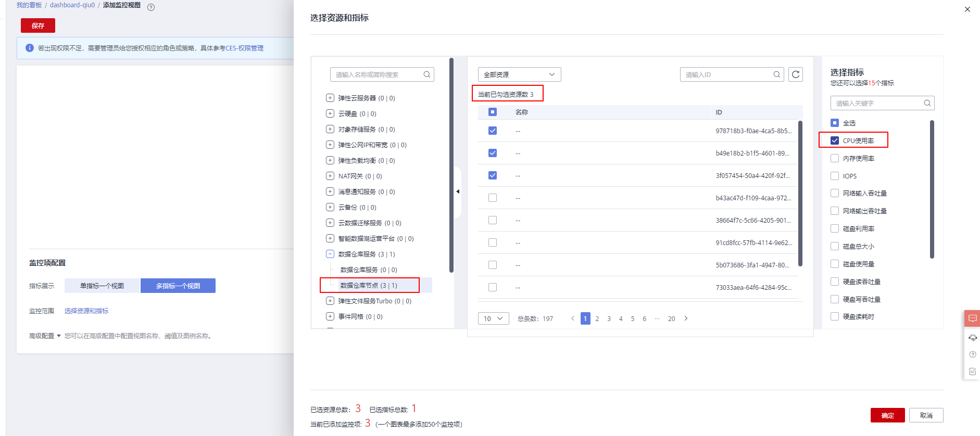Toggle the select-all checkbox in the resource table header
The width and height of the screenshot is (980, 436).
pyautogui.click(x=493, y=112)
